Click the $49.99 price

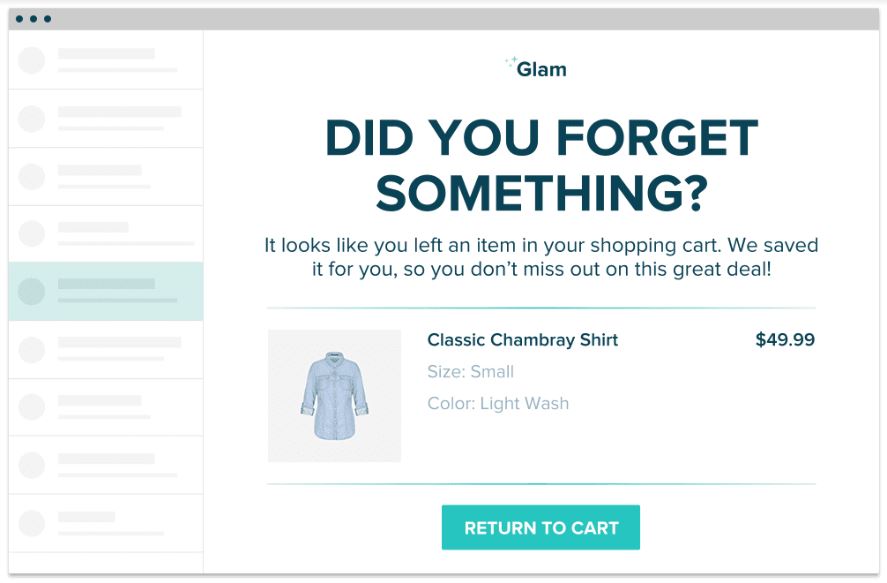pos(784,340)
